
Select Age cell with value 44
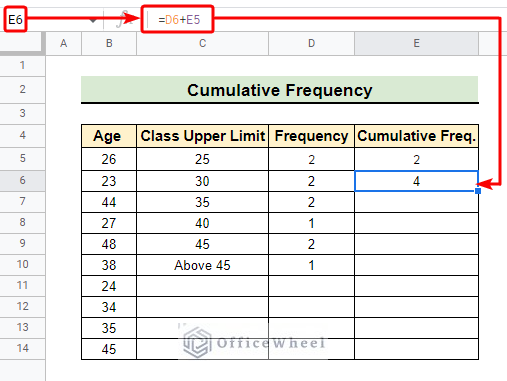click(109, 202)
